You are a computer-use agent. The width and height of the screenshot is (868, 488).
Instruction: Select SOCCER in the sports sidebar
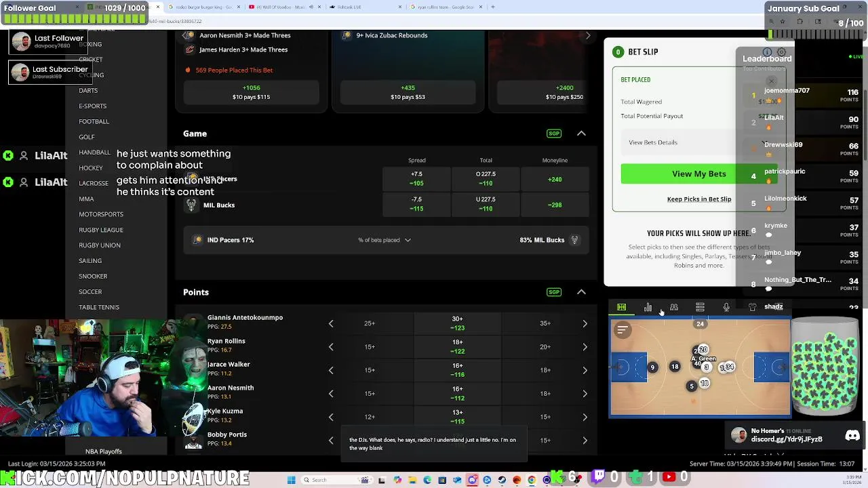90,292
